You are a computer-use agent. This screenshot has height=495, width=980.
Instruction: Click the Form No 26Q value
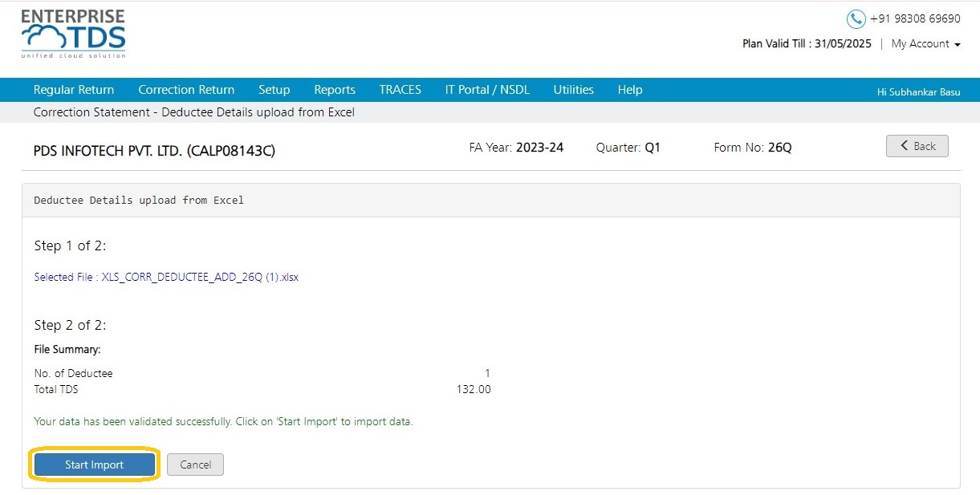tap(779, 148)
